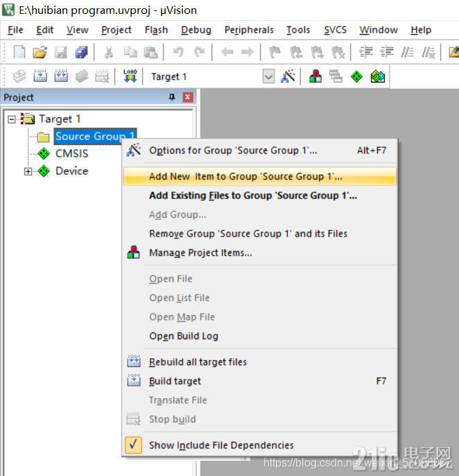
Task: Open the View menu
Action: pos(78,30)
